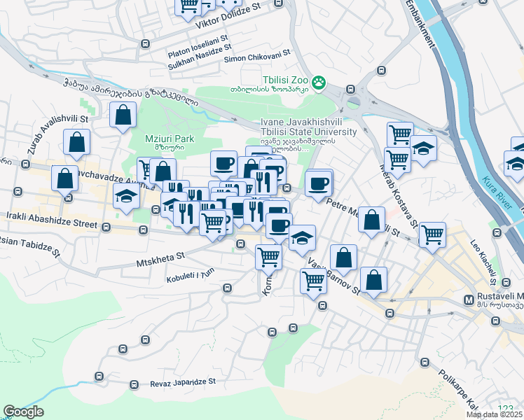The height and width of the screenshot is (420, 524).
Task: Open shopping bag marker above Chavchavadze bus stop at far left
Action: click(x=65, y=180)
